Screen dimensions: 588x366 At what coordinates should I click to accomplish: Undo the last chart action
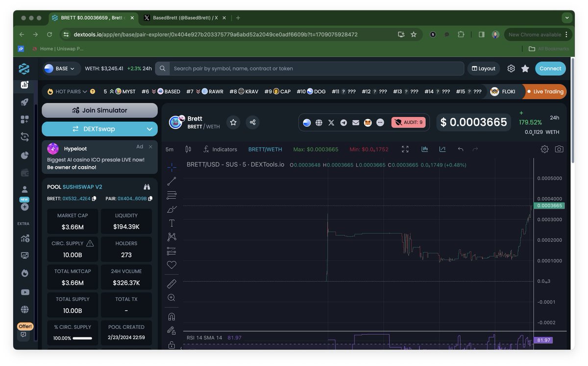tap(461, 149)
